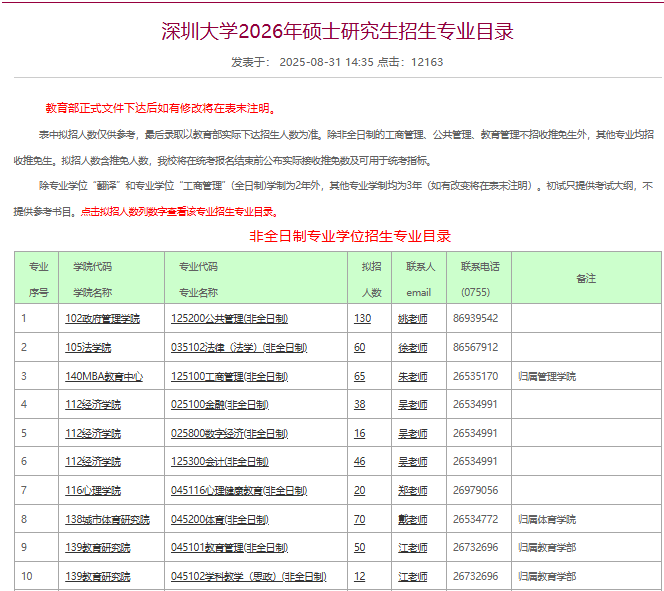The height and width of the screenshot is (591, 664).
Task: Open the 125200公共管理(非全日制) major link
Action: [230, 318]
